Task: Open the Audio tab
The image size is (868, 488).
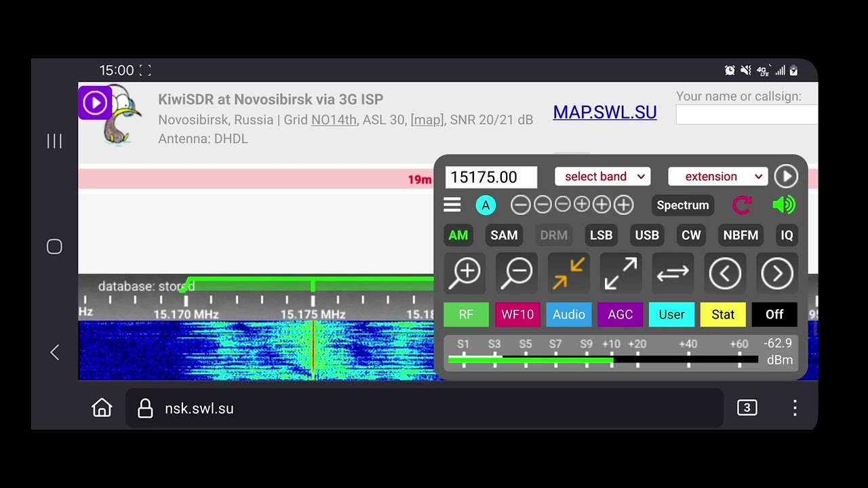Action: pyautogui.click(x=569, y=314)
